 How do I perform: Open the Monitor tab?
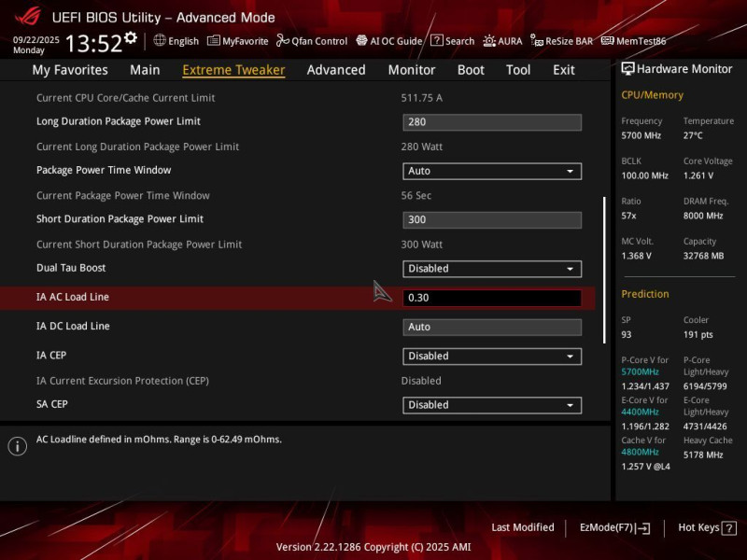[412, 70]
